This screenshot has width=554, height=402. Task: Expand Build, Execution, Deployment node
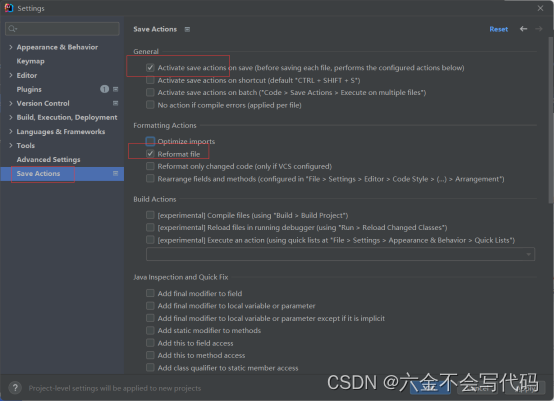coord(11,117)
